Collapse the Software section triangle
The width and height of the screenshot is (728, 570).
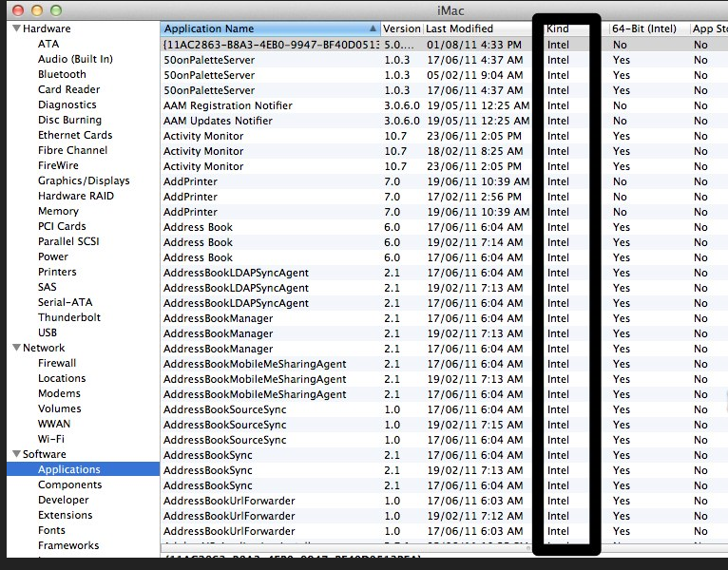(16, 453)
